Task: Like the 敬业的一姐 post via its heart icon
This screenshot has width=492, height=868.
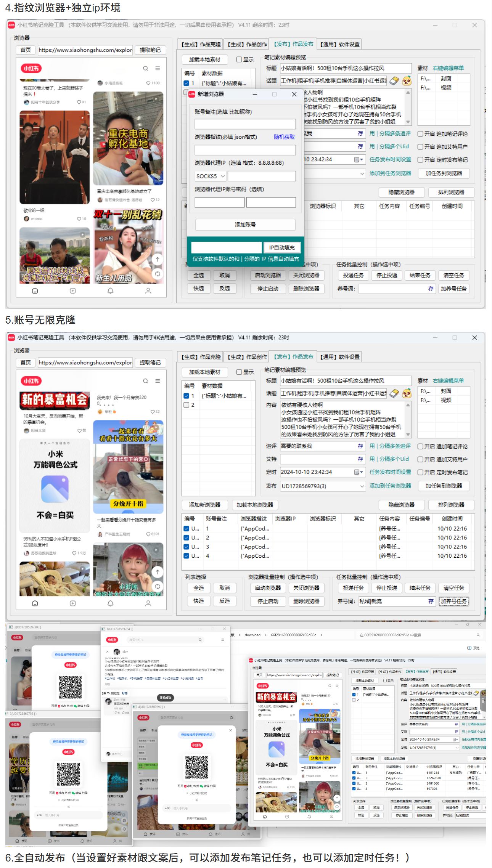Action: click(x=79, y=219)
